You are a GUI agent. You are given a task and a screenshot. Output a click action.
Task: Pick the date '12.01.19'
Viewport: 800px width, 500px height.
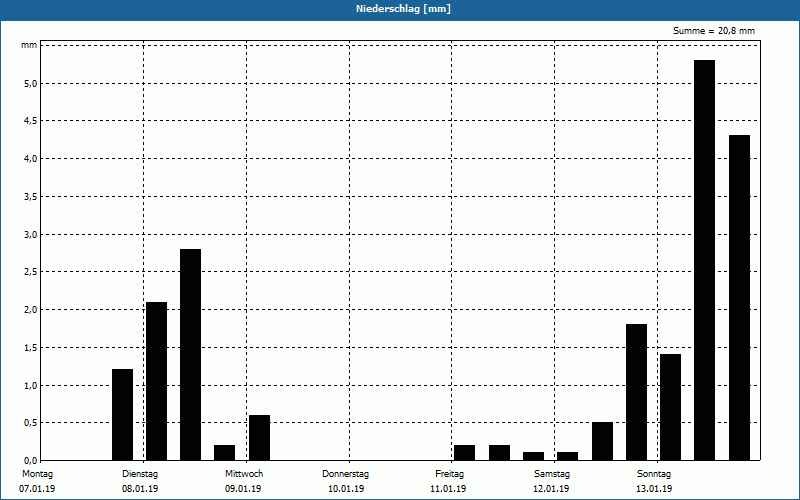pyautogui.click(x=551, y=489)
